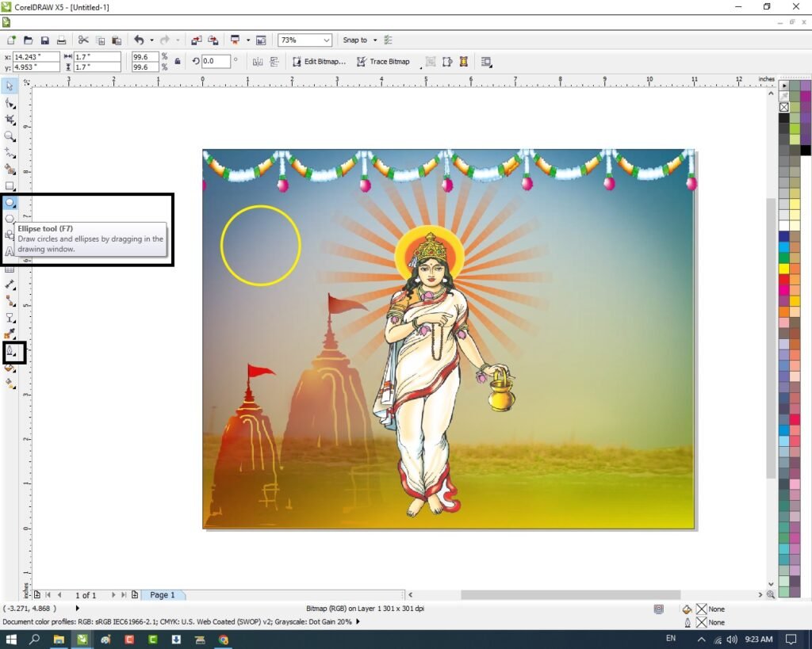Copy the selection
Screen dimensions: 812x649
[101, 40]
